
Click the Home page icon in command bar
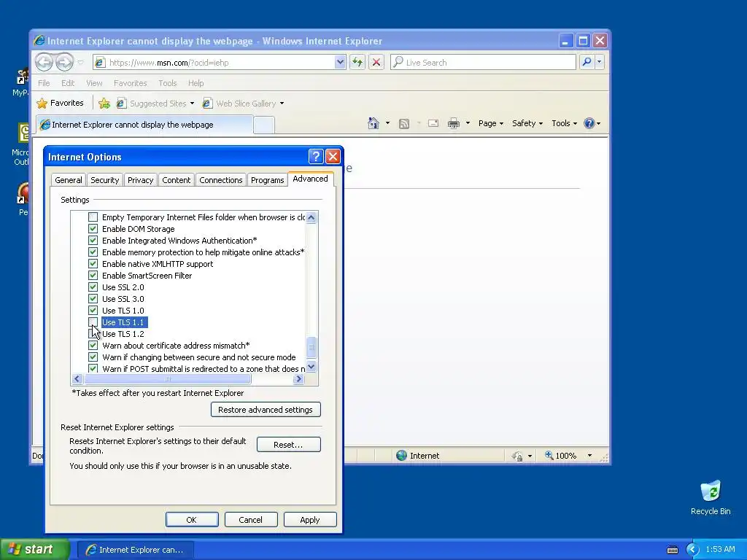click(x=373, y=123)
